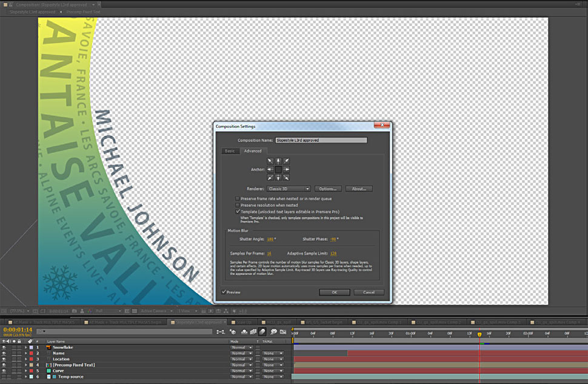This screenshot has width=588, height=384.
Task: Click the Composition Name text field
Action: click(321, 140)
